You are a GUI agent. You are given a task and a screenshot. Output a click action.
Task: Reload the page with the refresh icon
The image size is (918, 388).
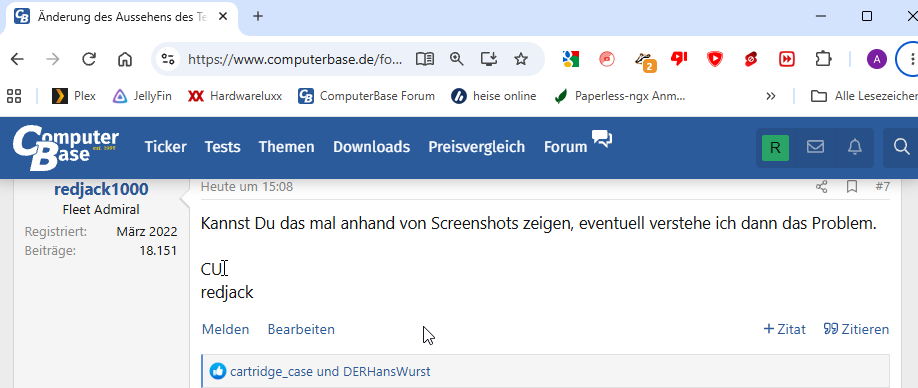[x=89, y=59]
